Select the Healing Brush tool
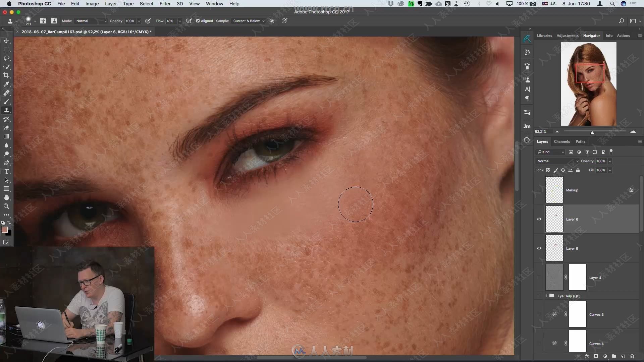 point(6,93)
